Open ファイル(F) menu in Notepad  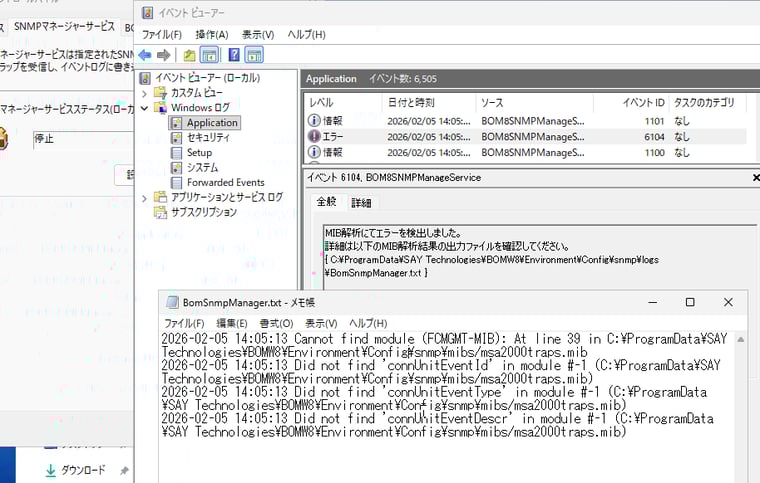tap(184, 324)
